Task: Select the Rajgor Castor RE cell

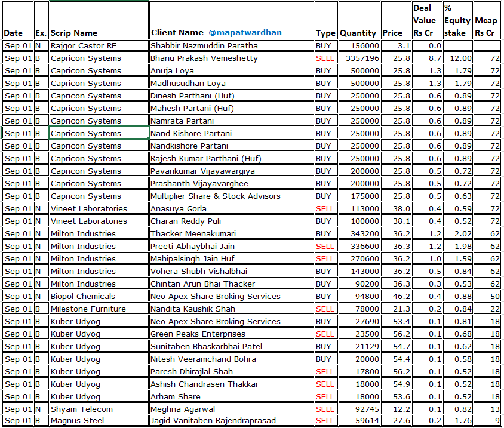Action: click(99, 45)
